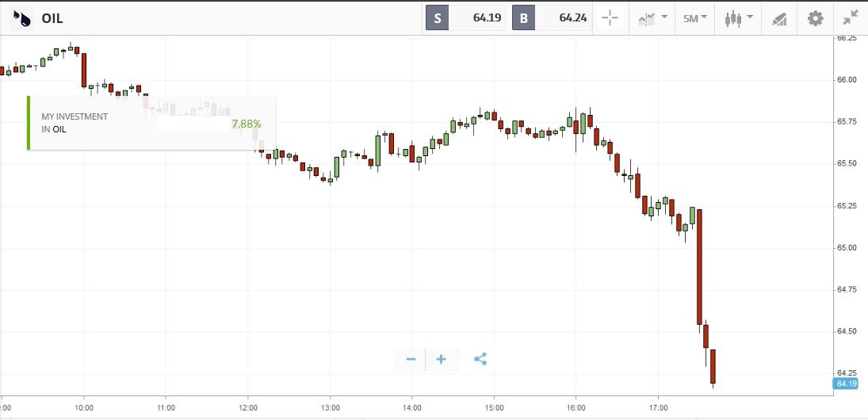The image size is (868, 420).
Task: Click the My Investment in OIL card
Action: click(x=151, y=123)
